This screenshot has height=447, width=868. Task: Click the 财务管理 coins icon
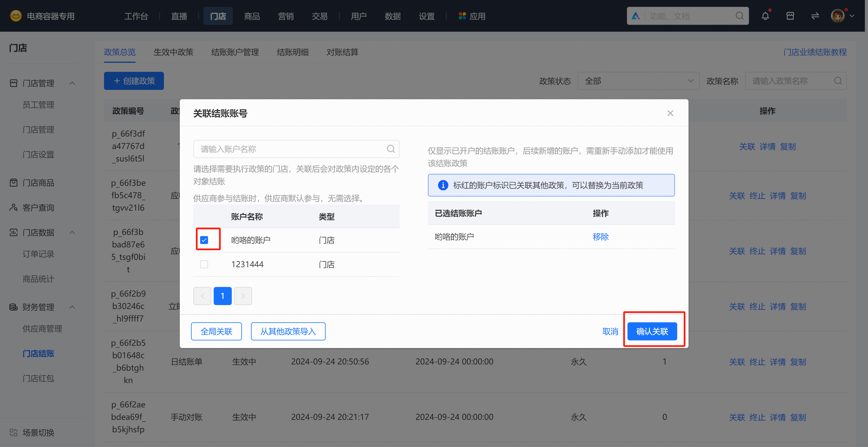(14, 307)
